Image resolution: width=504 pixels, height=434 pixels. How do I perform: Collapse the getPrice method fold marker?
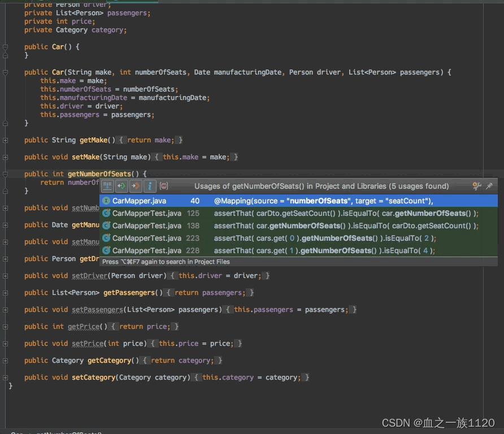pyautogui.click(x=5, y=326)
